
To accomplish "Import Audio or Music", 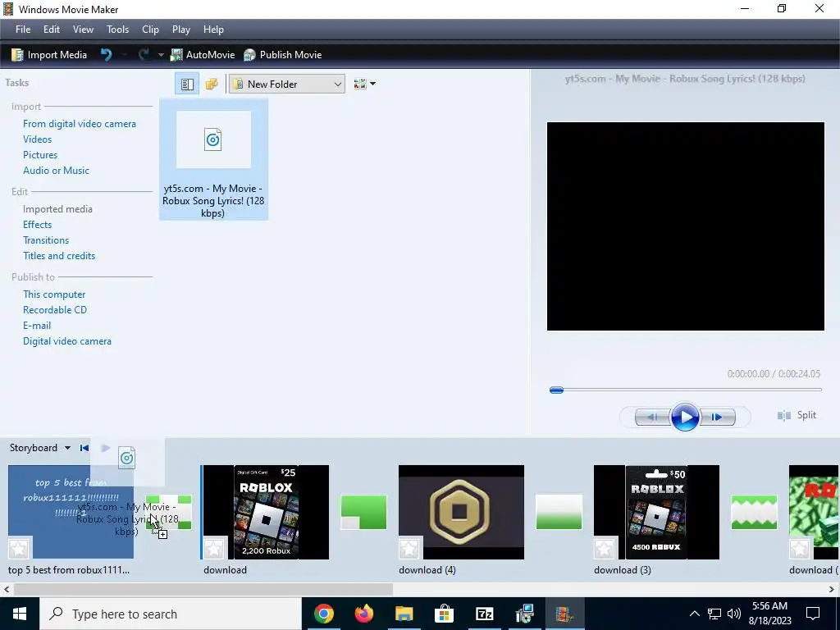I will click(x=56, y=171).
